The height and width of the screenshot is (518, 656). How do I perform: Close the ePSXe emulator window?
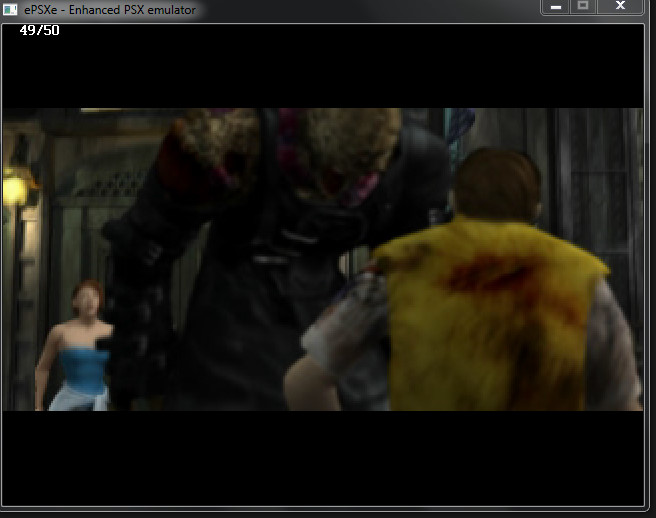[x=620, y=7]
